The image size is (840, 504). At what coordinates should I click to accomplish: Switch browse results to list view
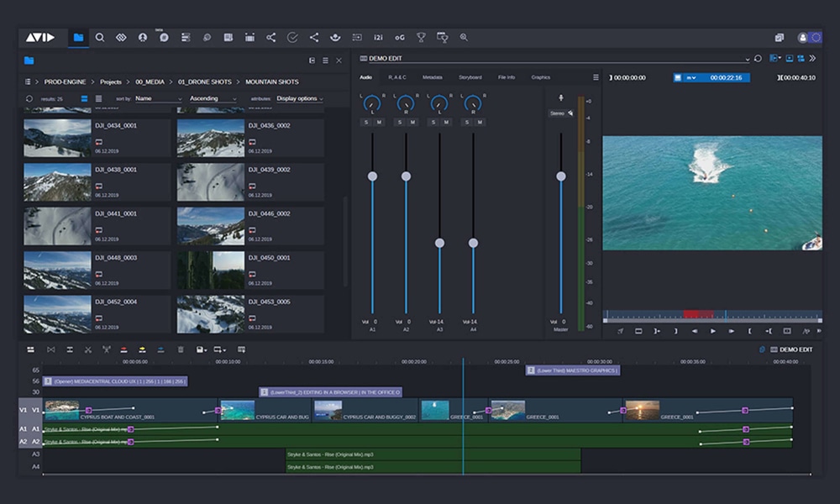point(98,99)
